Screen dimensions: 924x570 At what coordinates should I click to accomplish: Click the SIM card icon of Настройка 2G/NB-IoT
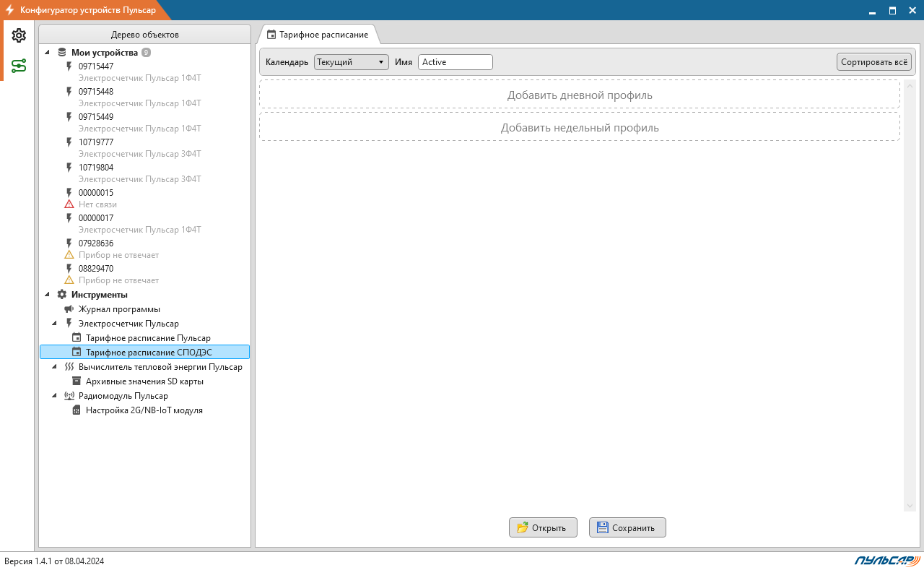77,410
